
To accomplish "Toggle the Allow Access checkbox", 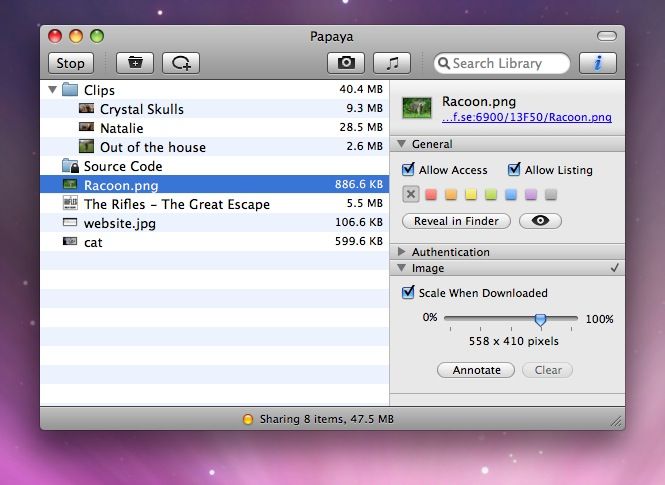I will coord(408,170).
